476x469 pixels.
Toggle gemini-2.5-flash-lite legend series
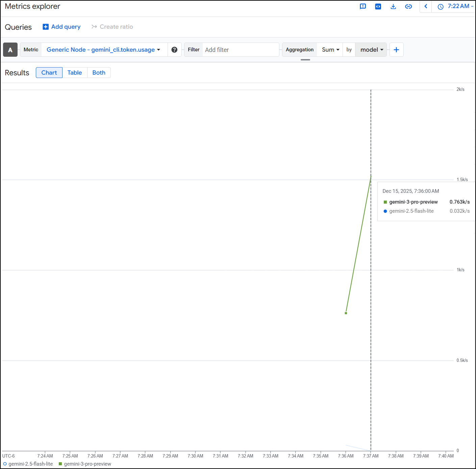(x=28, y=464)
